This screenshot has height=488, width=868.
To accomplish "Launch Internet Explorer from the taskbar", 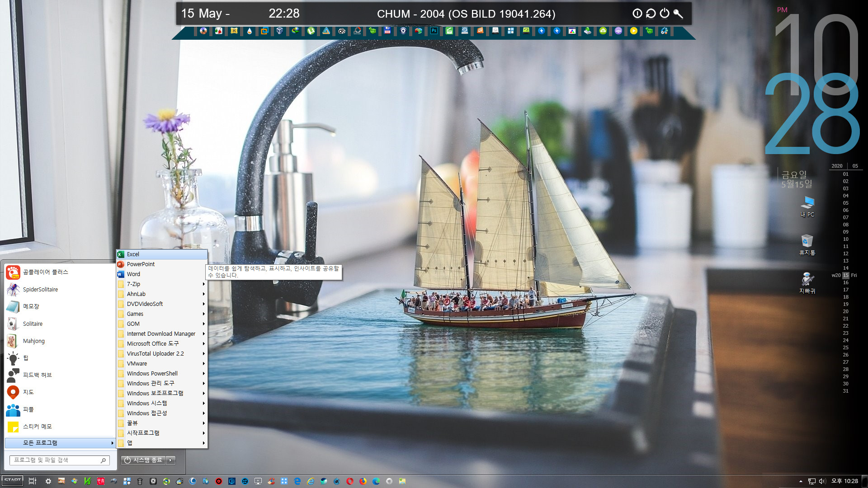I will [x=311, y=481].
